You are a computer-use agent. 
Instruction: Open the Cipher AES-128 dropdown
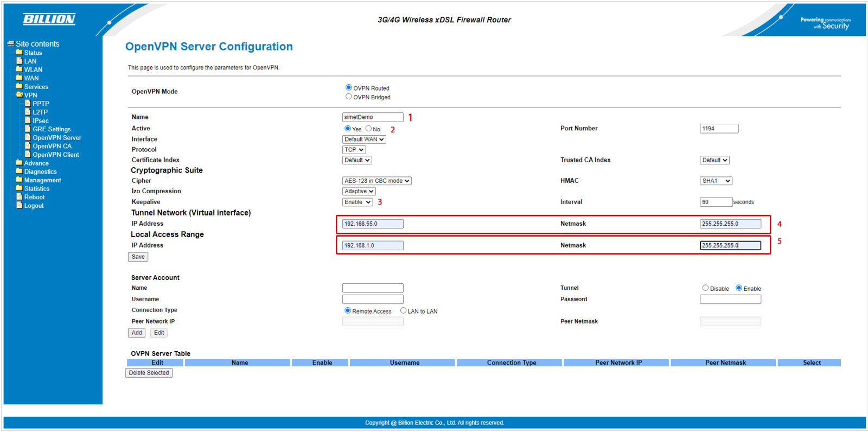click(x=376, y=181)
